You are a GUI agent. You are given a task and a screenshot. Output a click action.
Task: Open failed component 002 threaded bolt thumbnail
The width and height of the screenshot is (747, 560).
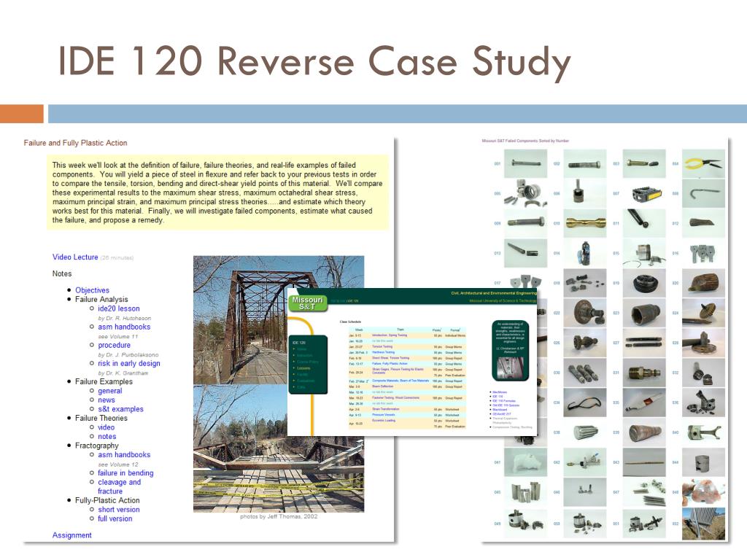pyautogui.click(x=585, y=164)
